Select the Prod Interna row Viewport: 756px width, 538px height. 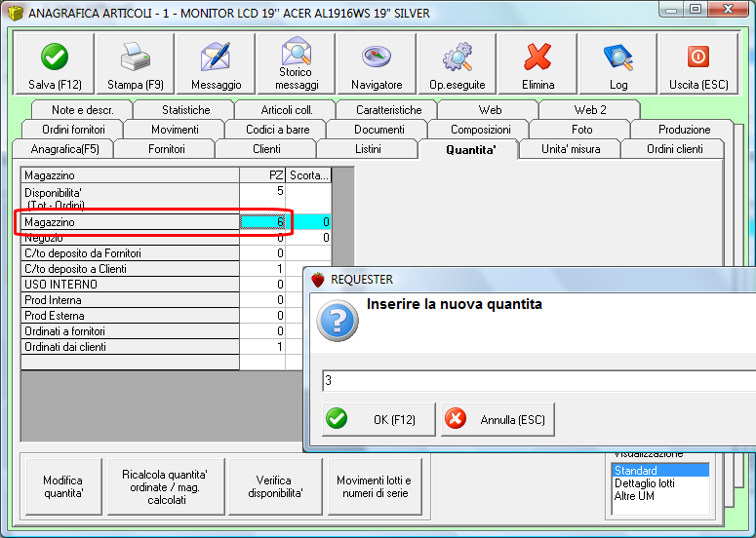pos(130,300)
